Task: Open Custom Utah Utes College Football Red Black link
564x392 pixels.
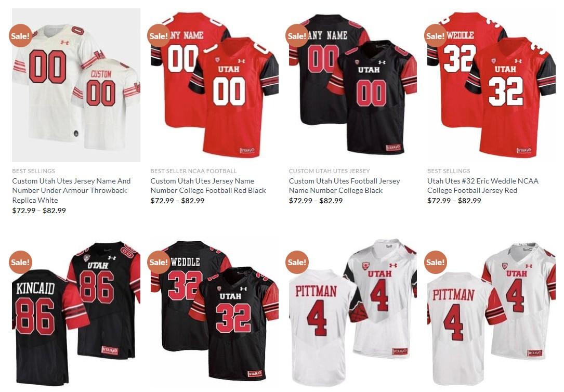Action: point(208,186)
